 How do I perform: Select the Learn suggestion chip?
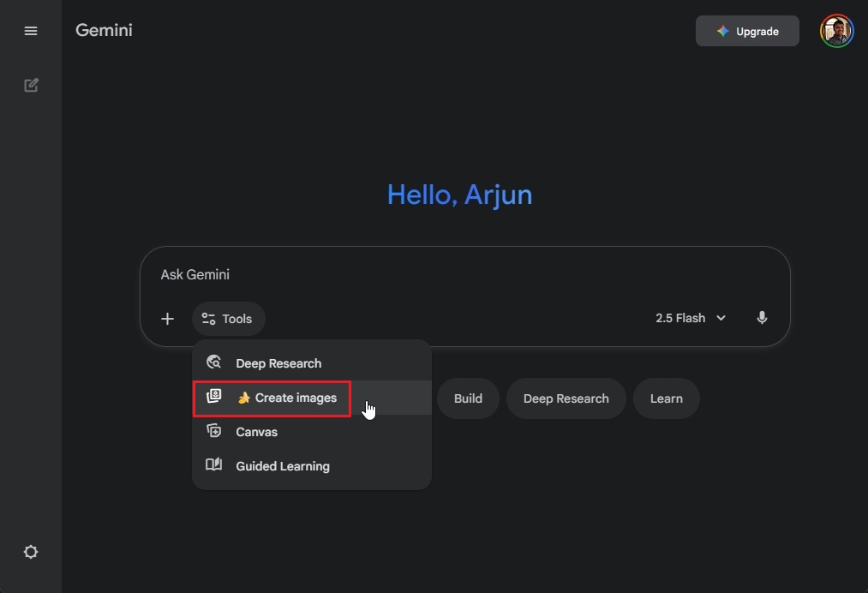pos(666,398)
